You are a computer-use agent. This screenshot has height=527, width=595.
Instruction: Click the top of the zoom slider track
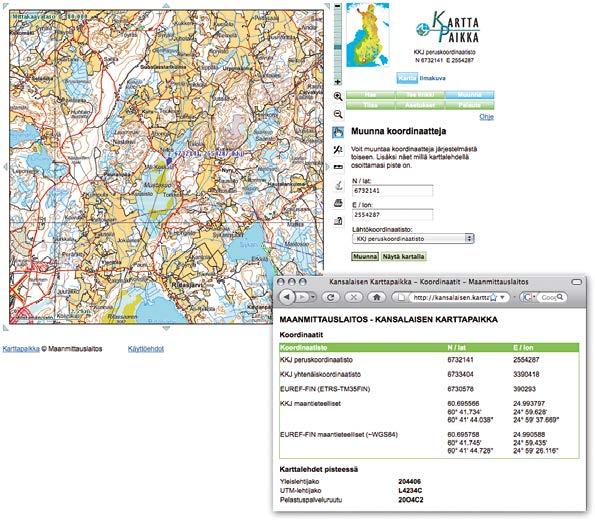(338, 13)
